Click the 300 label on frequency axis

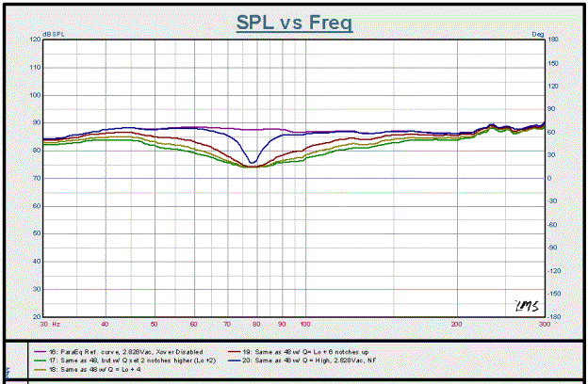tap(543, 323)
